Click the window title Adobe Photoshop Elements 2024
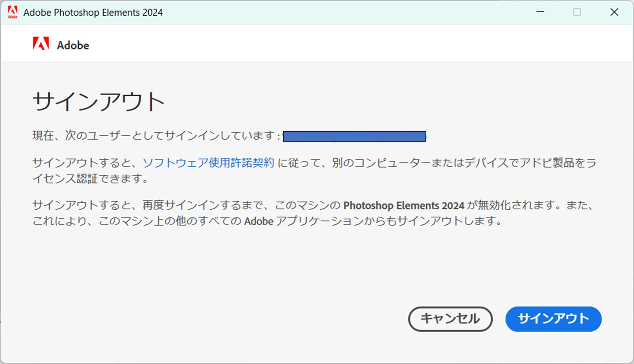This screenshot has height=364, width=634. click(93, 13)
